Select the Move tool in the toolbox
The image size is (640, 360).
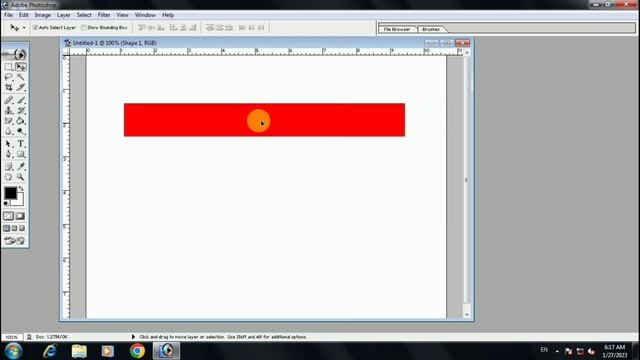tap(21, 67)
